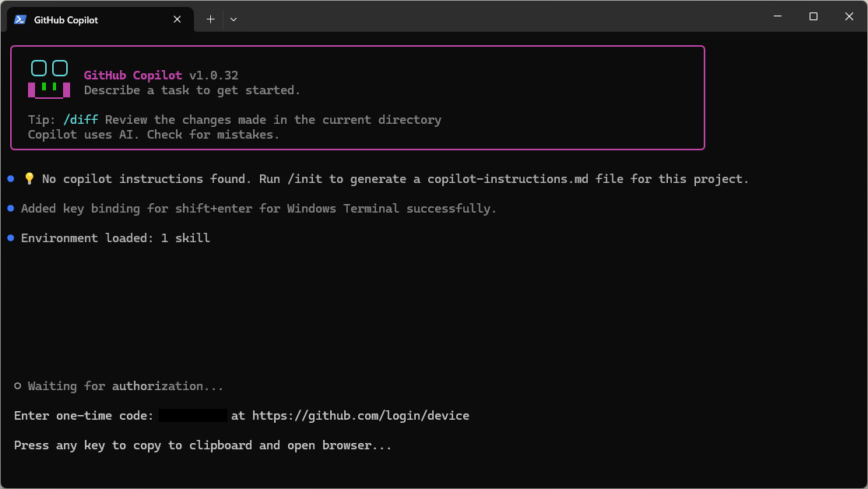Click the blue bullet beside Environment loaded
Screen dimensions: 868x489
[11, 238]
